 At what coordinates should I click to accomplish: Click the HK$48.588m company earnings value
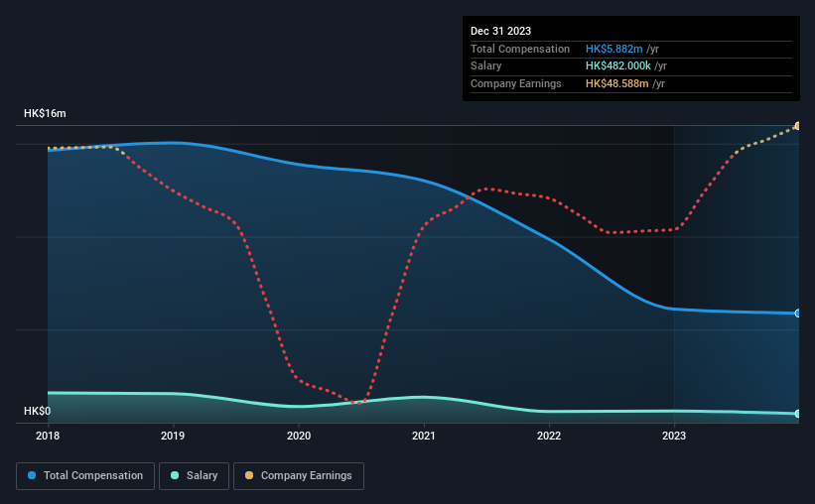617,83
